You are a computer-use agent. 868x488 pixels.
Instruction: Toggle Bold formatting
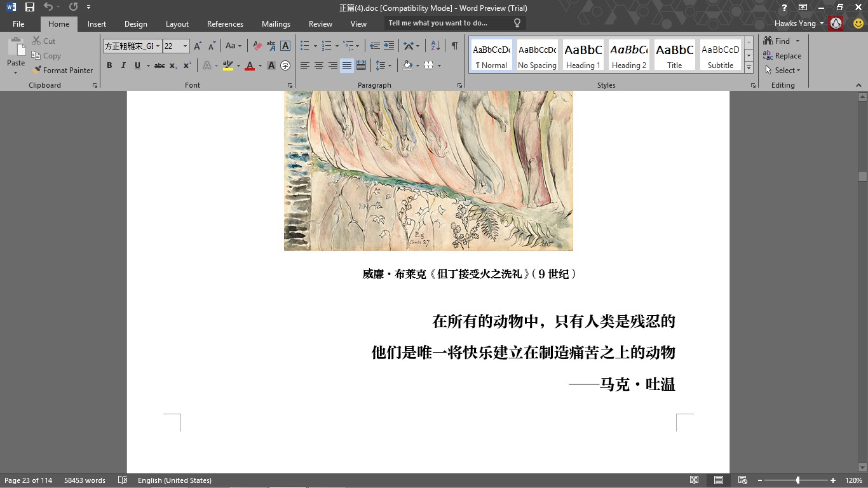pyautogui.click(x=109, y=65)
